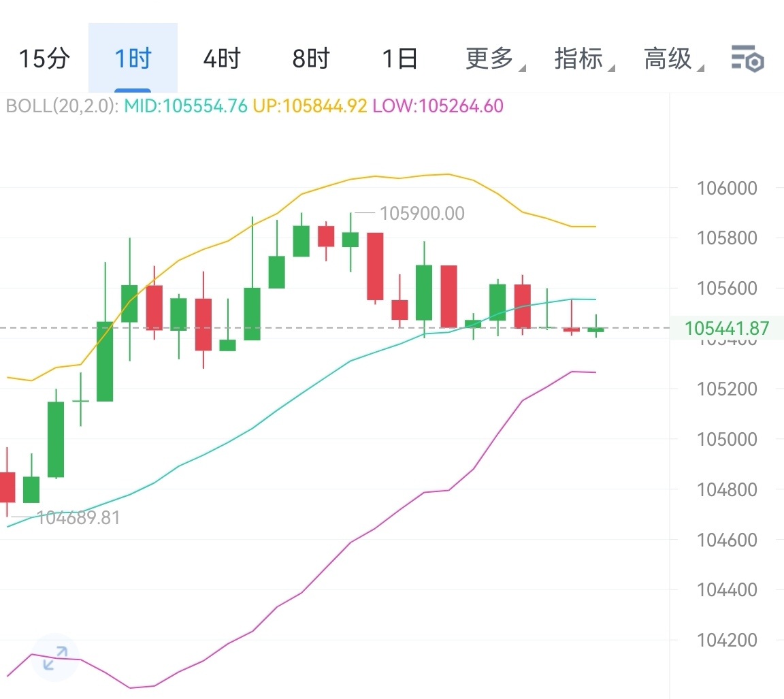
Task: Show the 1日 daily chart
Action: (x=399, y=59)
